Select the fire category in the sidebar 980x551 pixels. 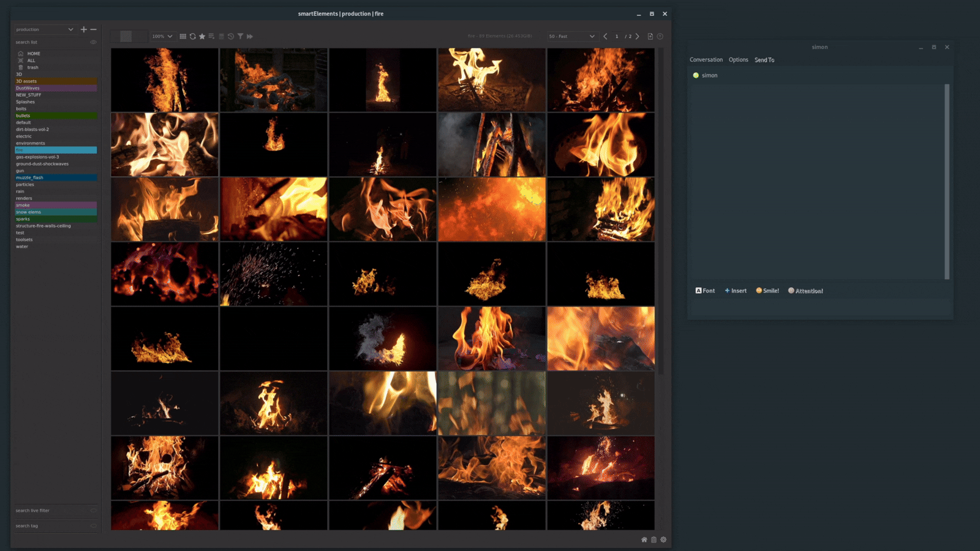pyautogui.click(x=55, y=150)
